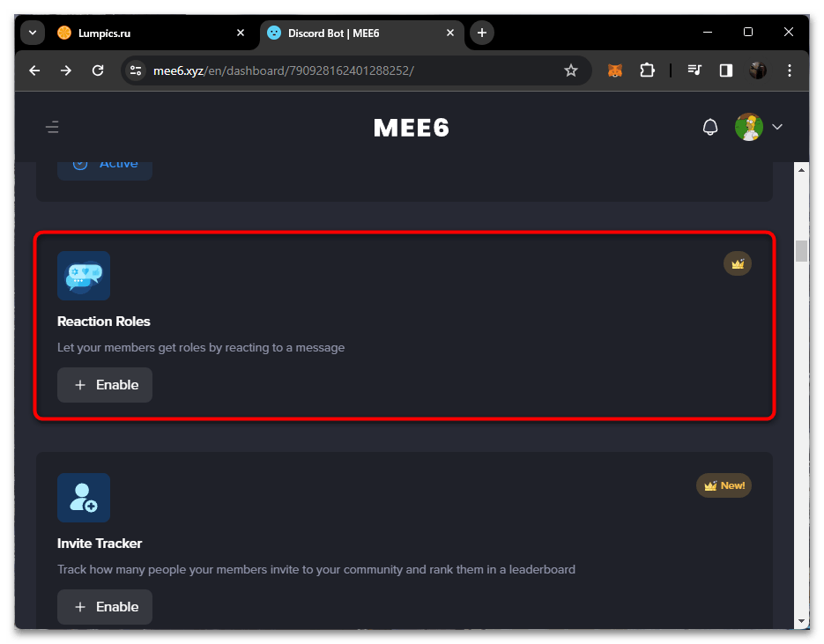Click the premium crown badge on Reaction Roles
This screenshot has height=644, width=824.
pos(738,263)
